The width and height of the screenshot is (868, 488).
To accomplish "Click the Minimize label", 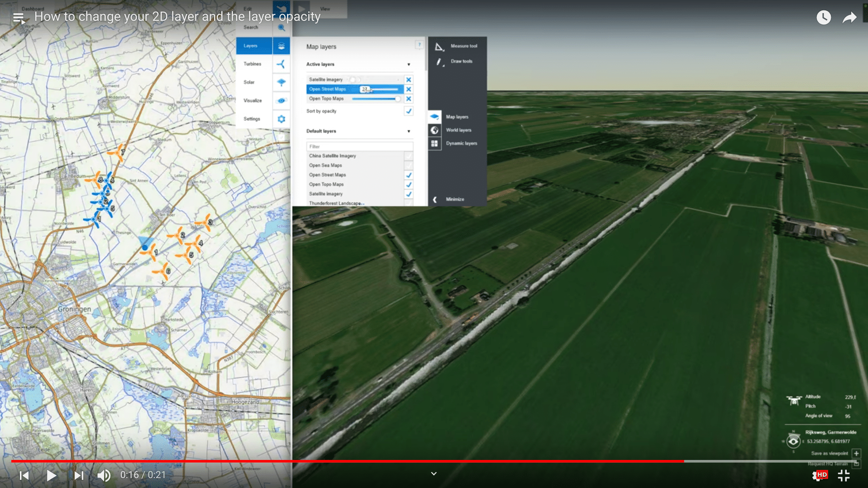I will coord(455,199).
